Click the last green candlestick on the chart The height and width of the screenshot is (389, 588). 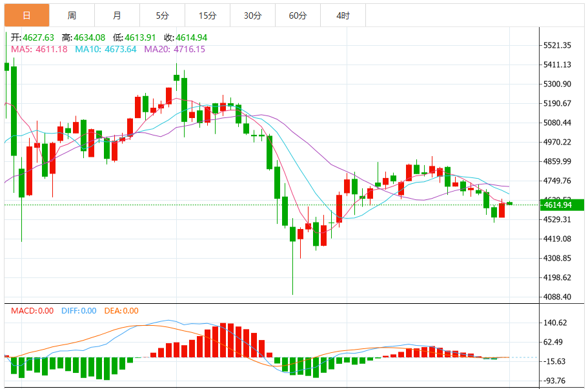tap(510, 203)
